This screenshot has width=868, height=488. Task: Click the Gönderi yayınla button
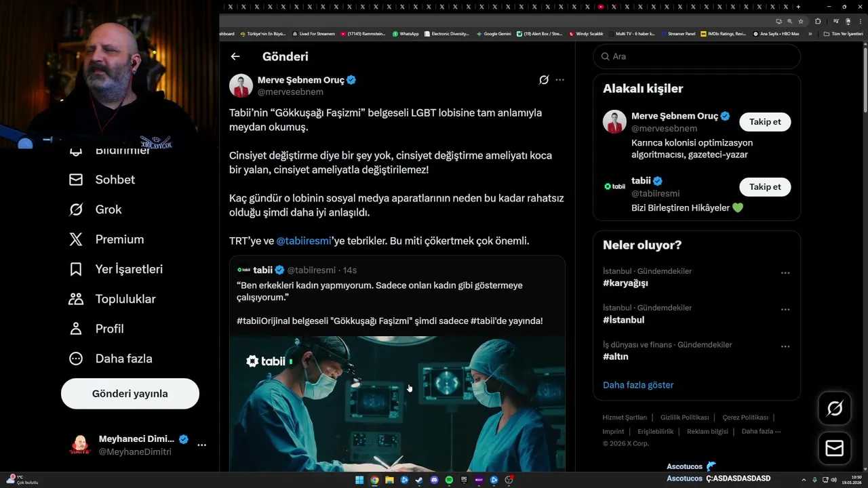[x=130, y=394]
